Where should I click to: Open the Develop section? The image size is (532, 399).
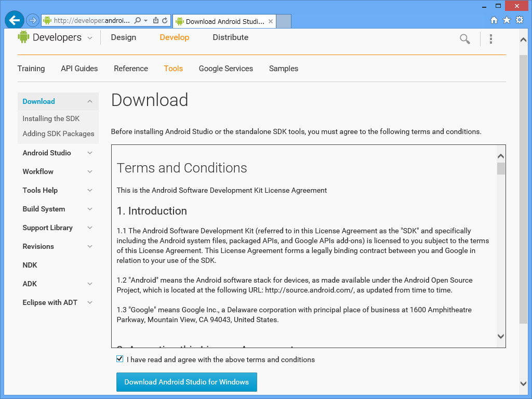click(x=175, y=37)
